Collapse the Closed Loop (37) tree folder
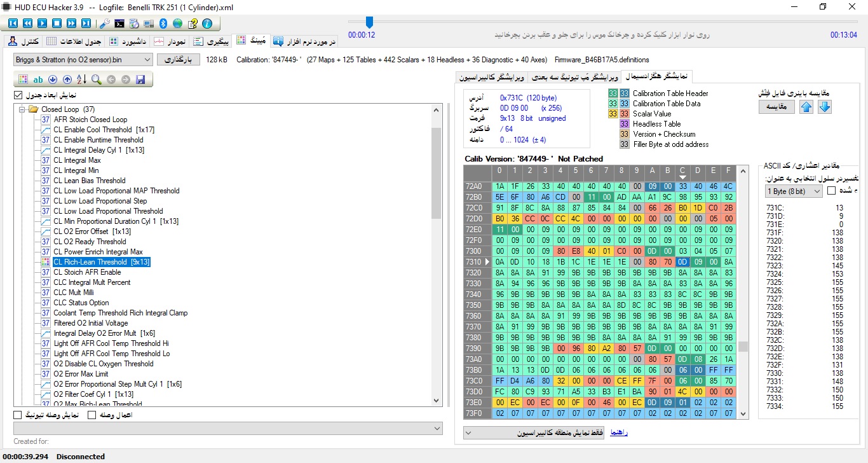 pos(22,109)
